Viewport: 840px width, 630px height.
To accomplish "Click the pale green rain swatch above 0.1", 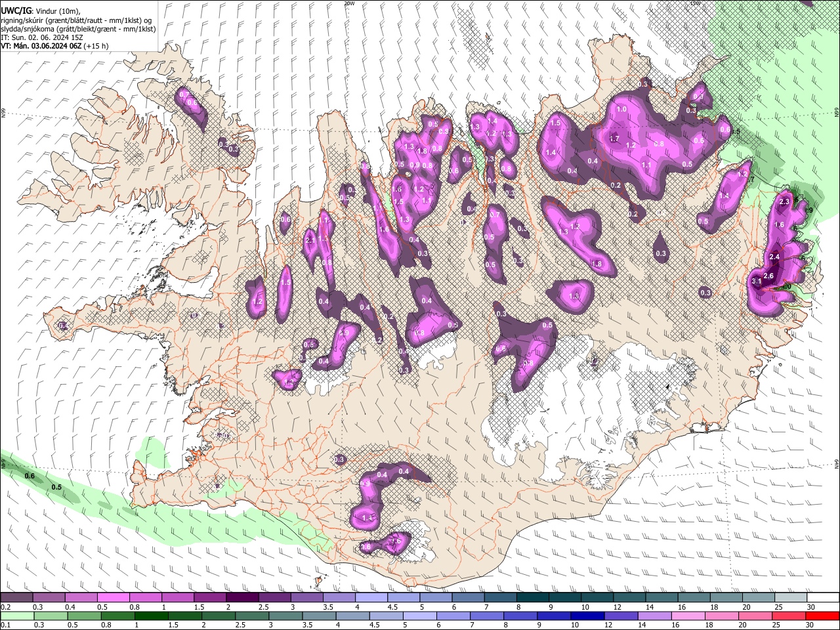I will coord(17,616).
